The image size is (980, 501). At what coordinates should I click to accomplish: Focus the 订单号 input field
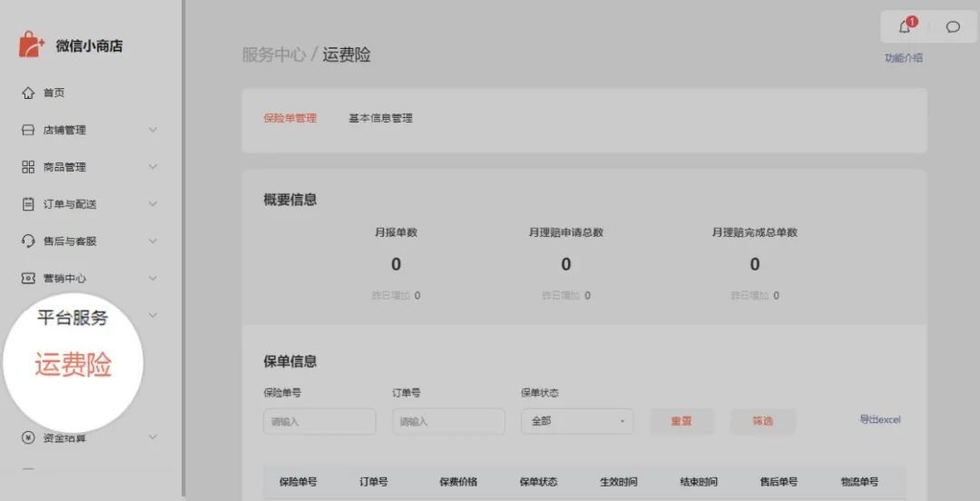click(448, 421)
